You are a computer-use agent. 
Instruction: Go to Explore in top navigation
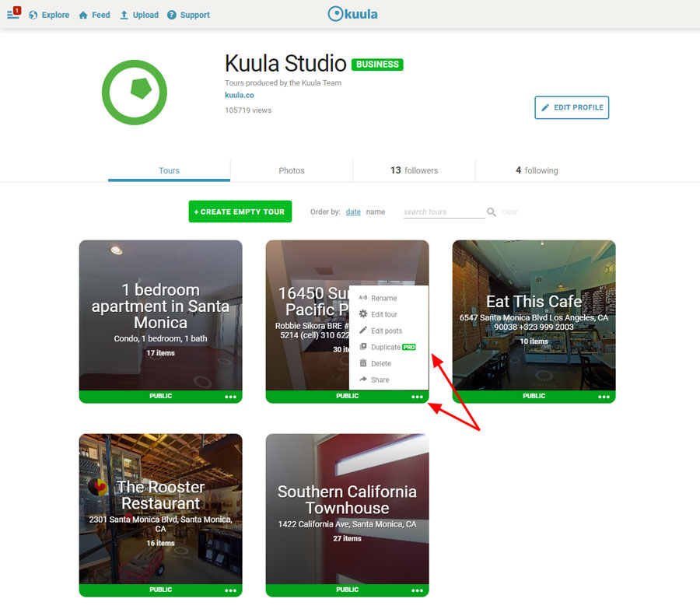pyautogui.click(x=49, y=15)
